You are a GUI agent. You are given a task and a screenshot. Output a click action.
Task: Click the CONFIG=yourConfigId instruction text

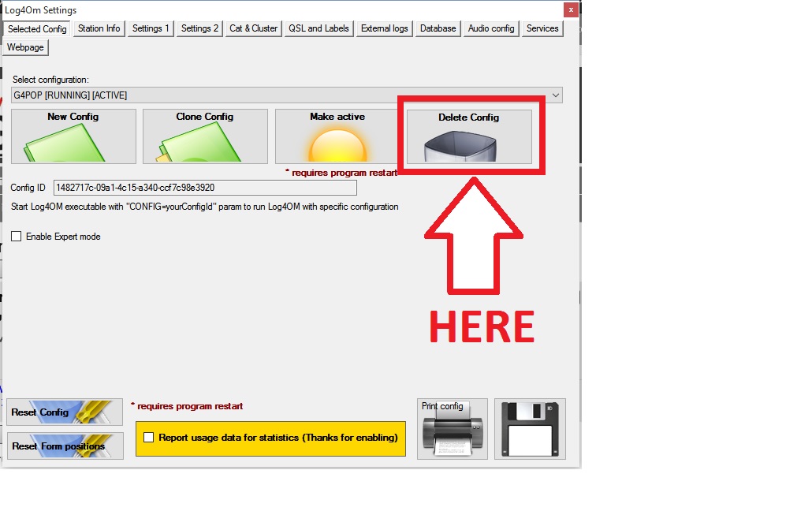click(x=204, y=207)
